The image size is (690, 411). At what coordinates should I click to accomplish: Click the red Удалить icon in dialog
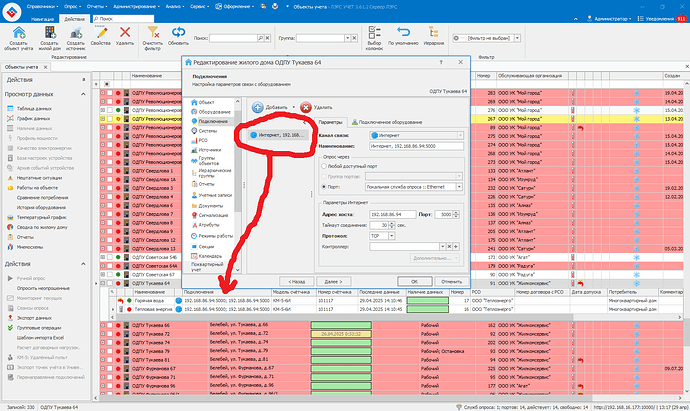click(x=305, y=107)
